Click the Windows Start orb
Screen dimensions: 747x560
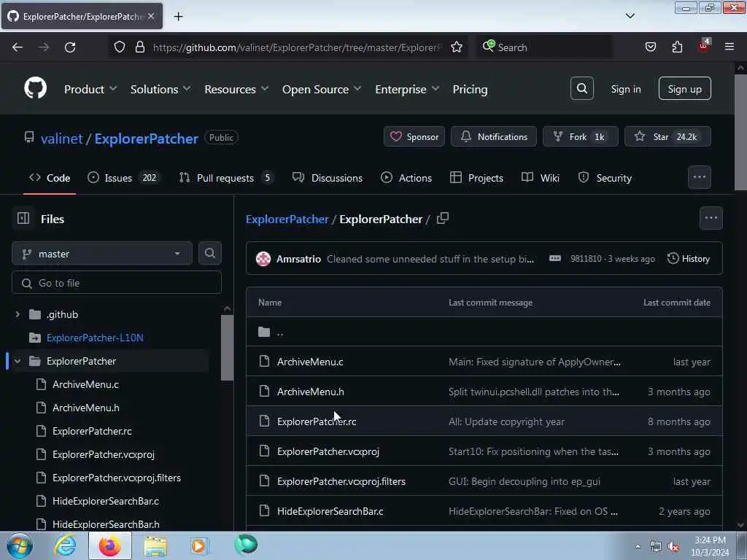coord(20,545)
